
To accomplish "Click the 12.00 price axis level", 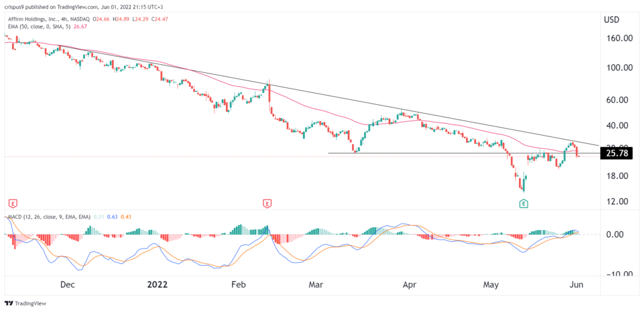I will click(617, 201).
